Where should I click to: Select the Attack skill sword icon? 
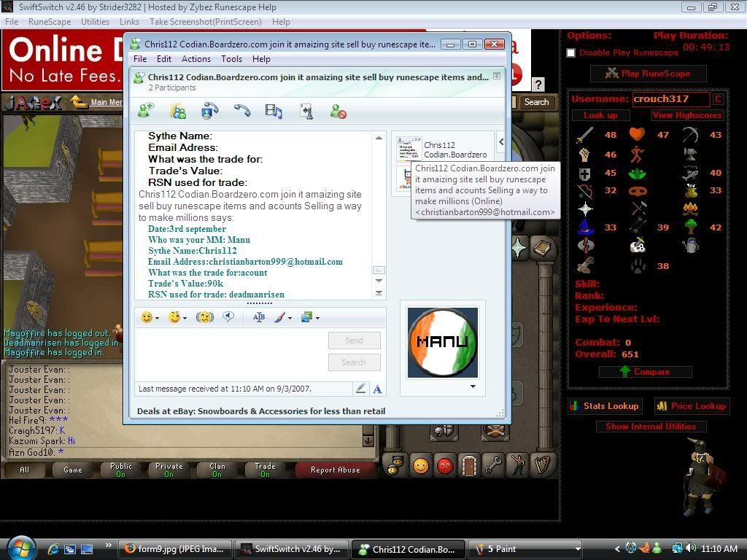point(585,135)
